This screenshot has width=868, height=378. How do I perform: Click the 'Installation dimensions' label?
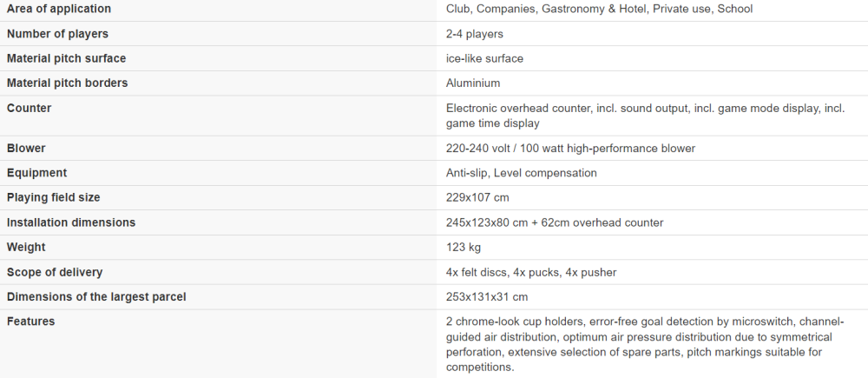click(71, 222)
